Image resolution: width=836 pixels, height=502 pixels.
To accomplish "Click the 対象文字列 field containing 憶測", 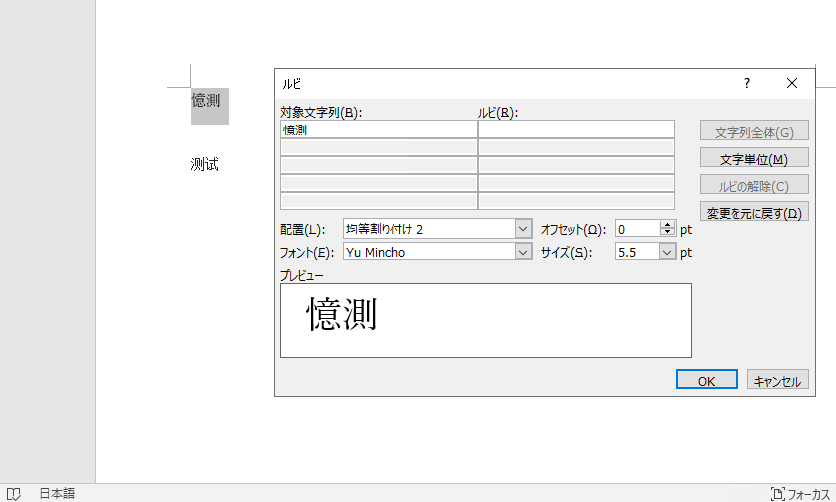I will (x=378, y=129).
